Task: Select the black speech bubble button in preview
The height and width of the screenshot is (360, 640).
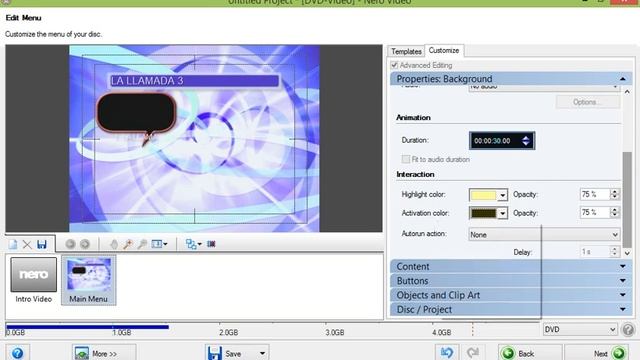Action: [x=137, y=113]
